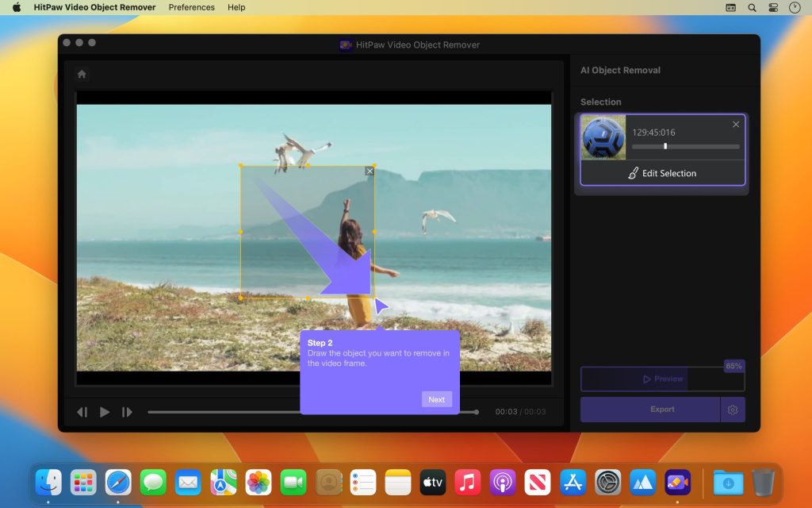The image size is (812, 508).
Task: Open Spotlight search in the menu bar
Action: [750, 7]
